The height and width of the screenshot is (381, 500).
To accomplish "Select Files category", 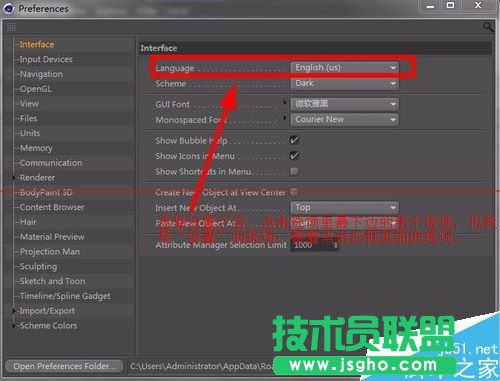I will [28, 118].
